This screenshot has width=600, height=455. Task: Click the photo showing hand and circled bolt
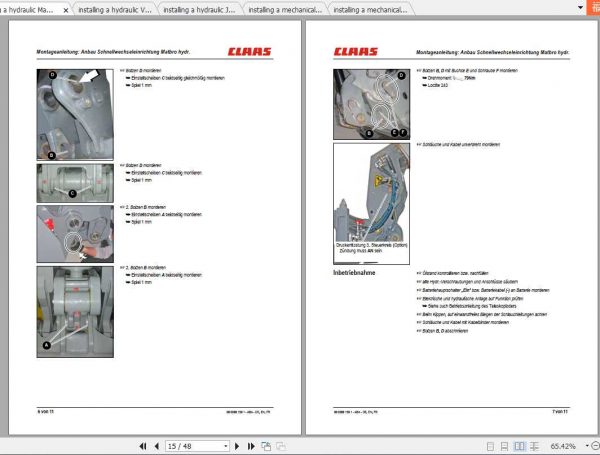(75, 234)
